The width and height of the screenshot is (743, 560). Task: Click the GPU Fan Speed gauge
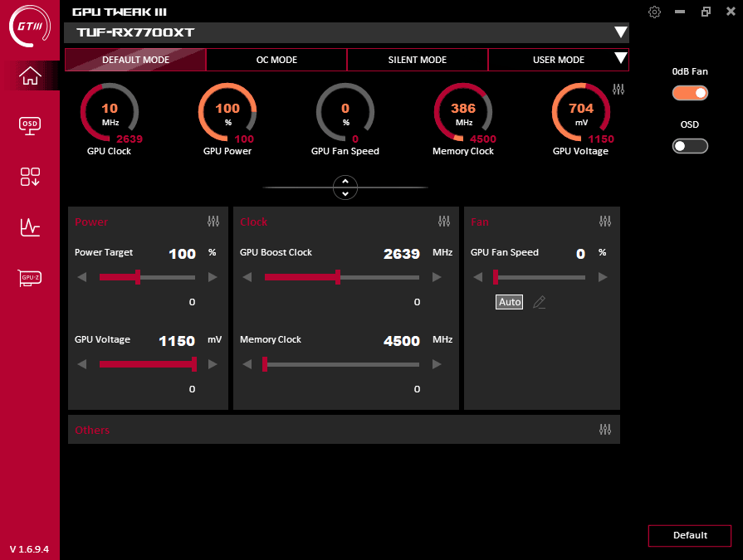click(x=345, y=113)
